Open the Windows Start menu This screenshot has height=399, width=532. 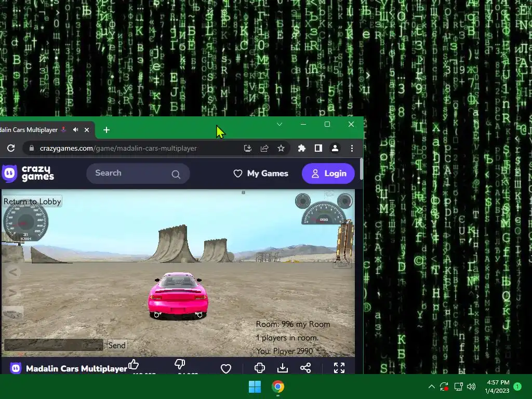255,387
